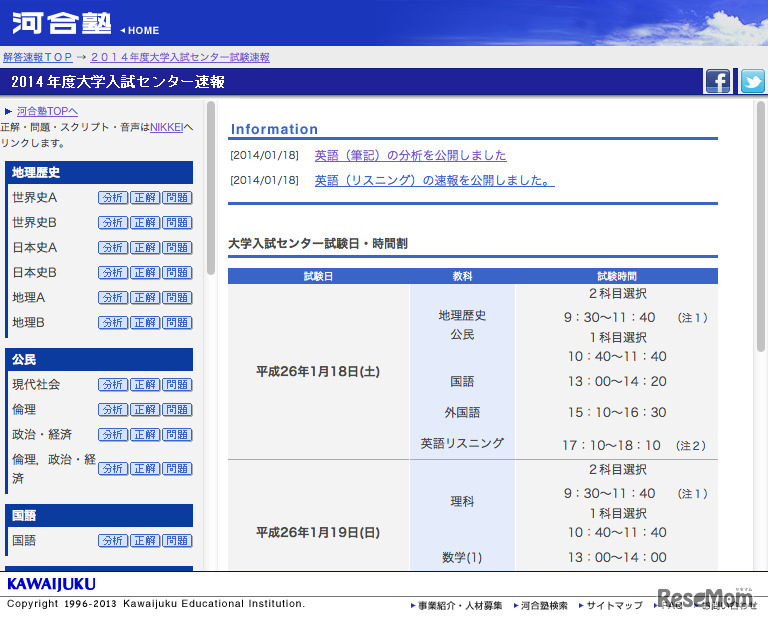Viewport: 768px width, 621px height.
Task: Click 正解 button for 日本史B
Action: [x=145, y=272]
